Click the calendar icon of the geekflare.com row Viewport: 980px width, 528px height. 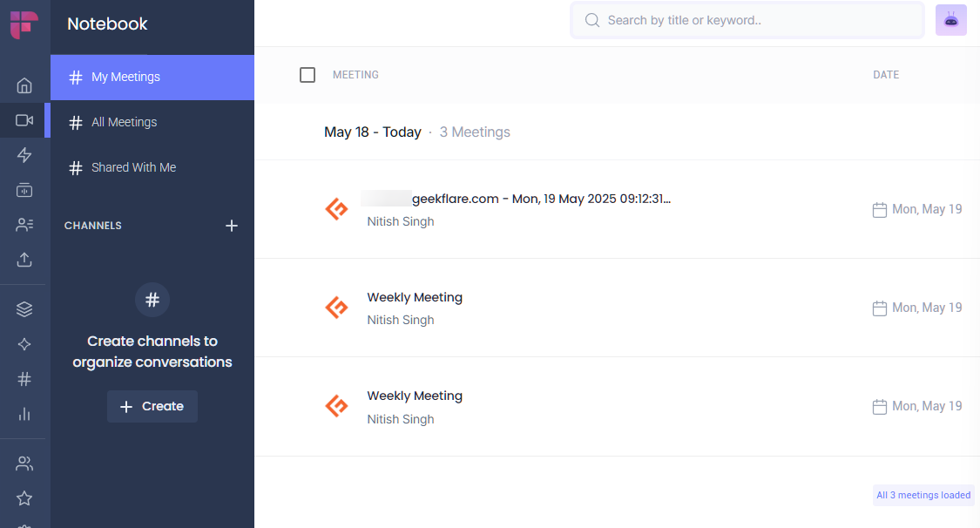(879, 210)
